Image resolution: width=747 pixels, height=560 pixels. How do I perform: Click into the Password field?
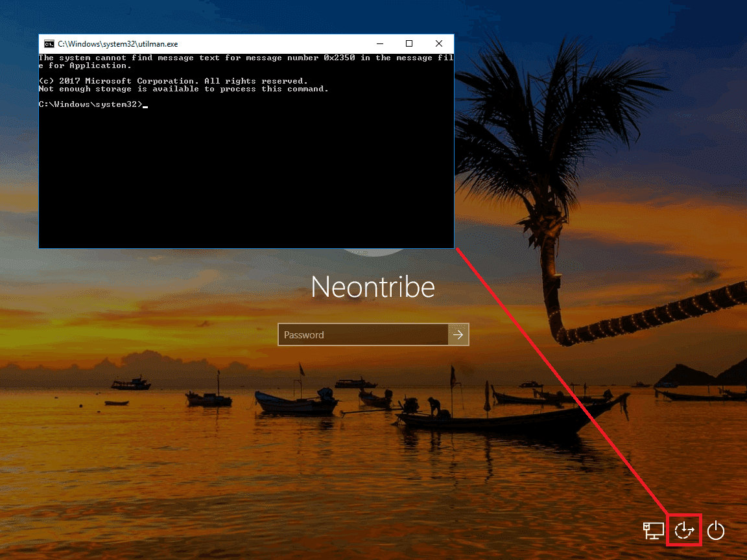pyautogui.click(x=363, y=334)
